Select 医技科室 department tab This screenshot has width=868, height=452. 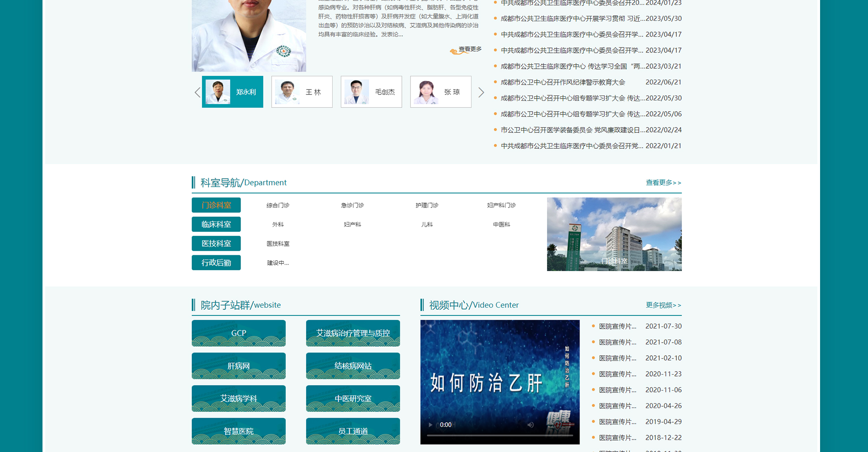point(216,244)
